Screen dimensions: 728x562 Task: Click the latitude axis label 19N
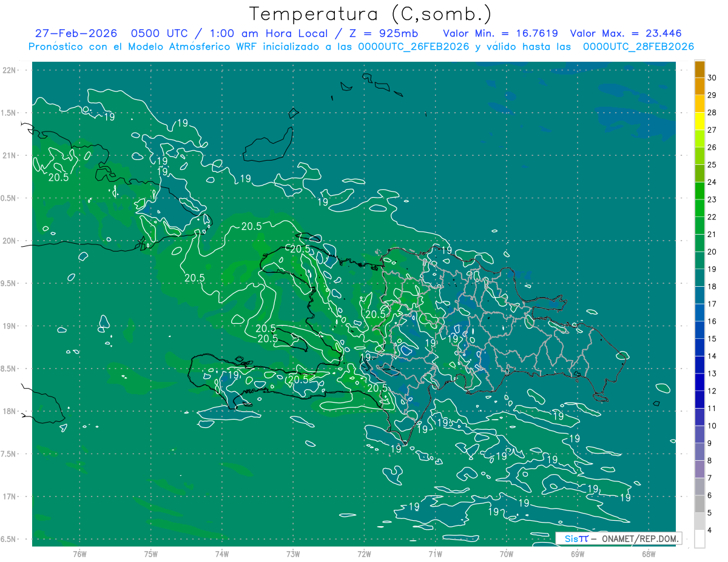point(10,326)
